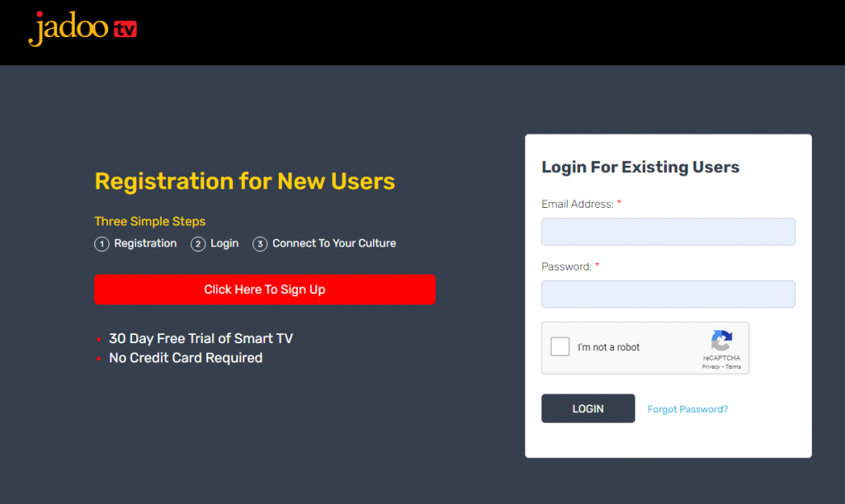Click the I'm not a robot label

(608, 347)
